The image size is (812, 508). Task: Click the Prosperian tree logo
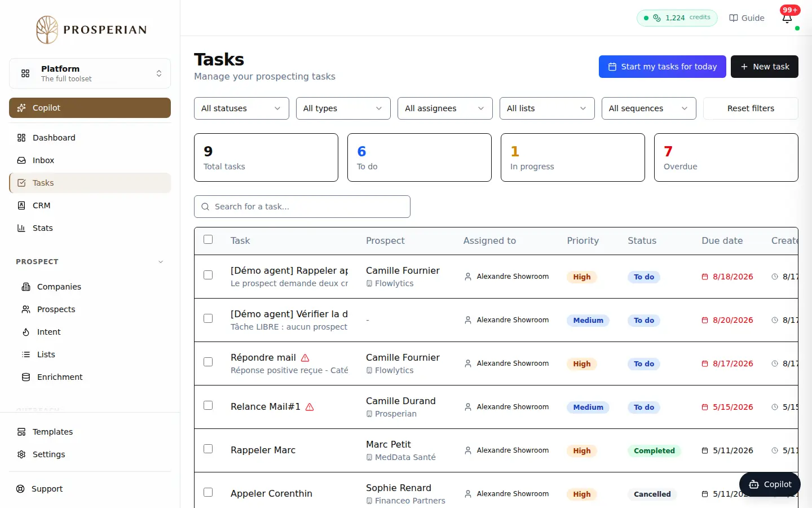[x=47, y=29]
